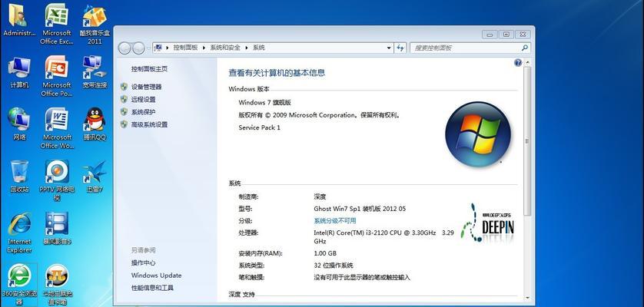
Task: Select the 计算机 desktop icon
Action: point(19,72)
